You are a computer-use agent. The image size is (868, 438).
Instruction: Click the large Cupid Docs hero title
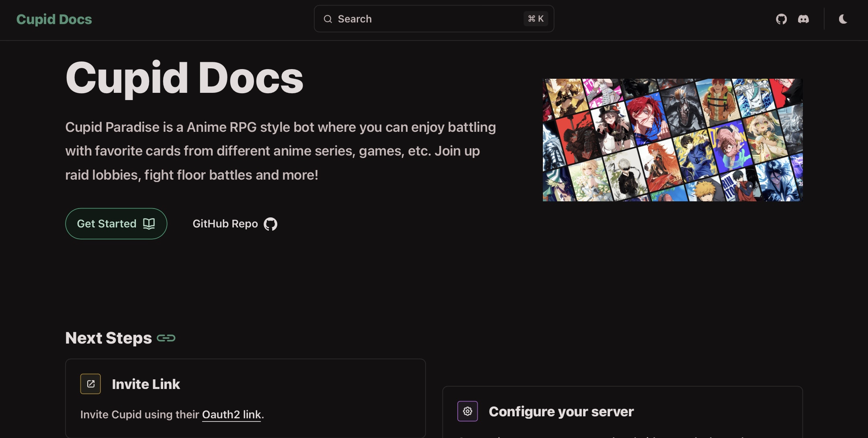coord(184,78)
